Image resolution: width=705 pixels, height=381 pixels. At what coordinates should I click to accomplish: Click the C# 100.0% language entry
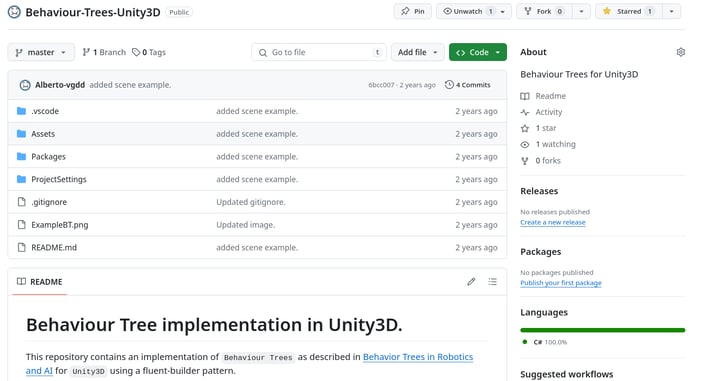click(544, 342)
